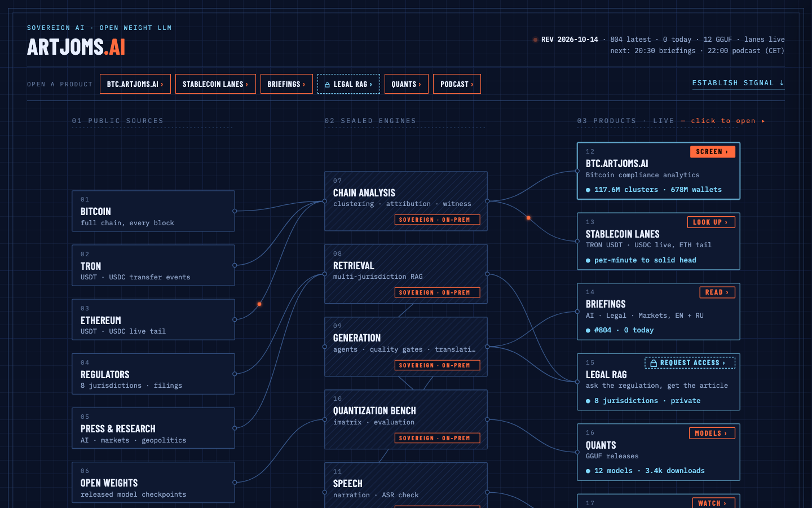Open the Podcast nav button
812x508 pixels.
tap(457, 84)
